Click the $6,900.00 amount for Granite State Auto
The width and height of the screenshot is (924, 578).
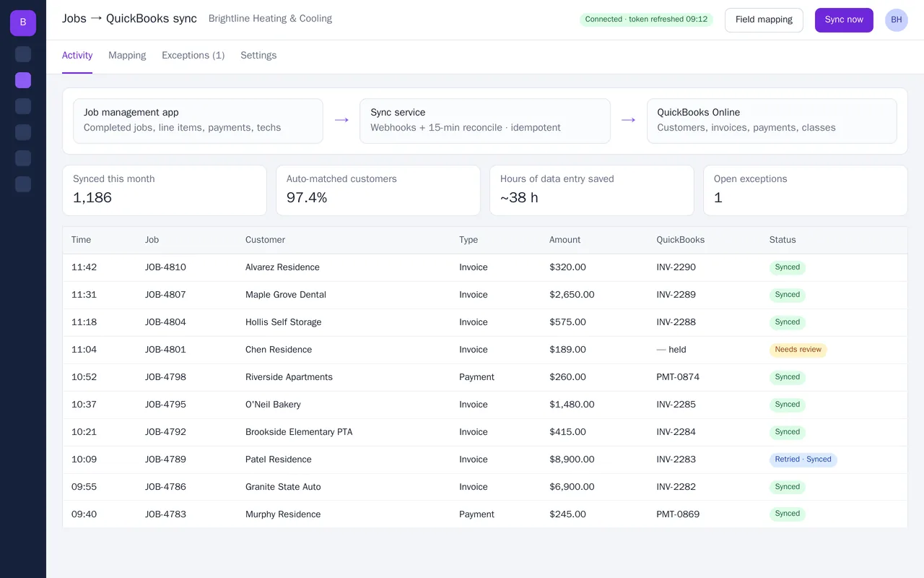(572, 487)
